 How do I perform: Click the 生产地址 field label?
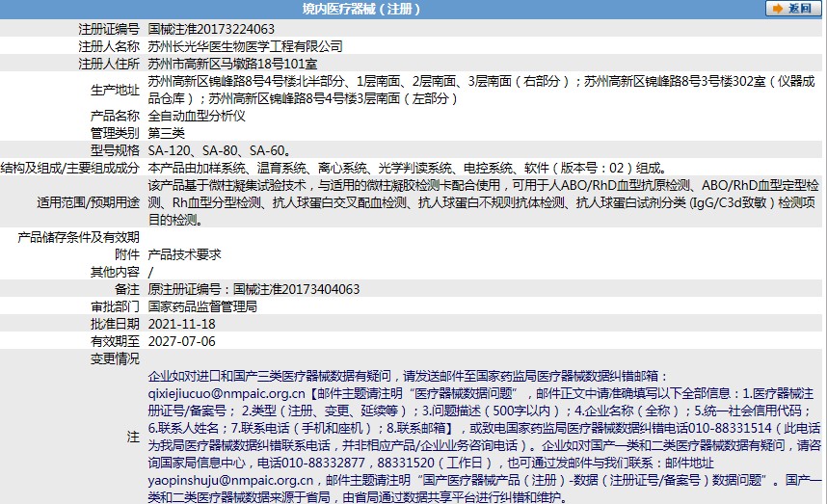115,91
